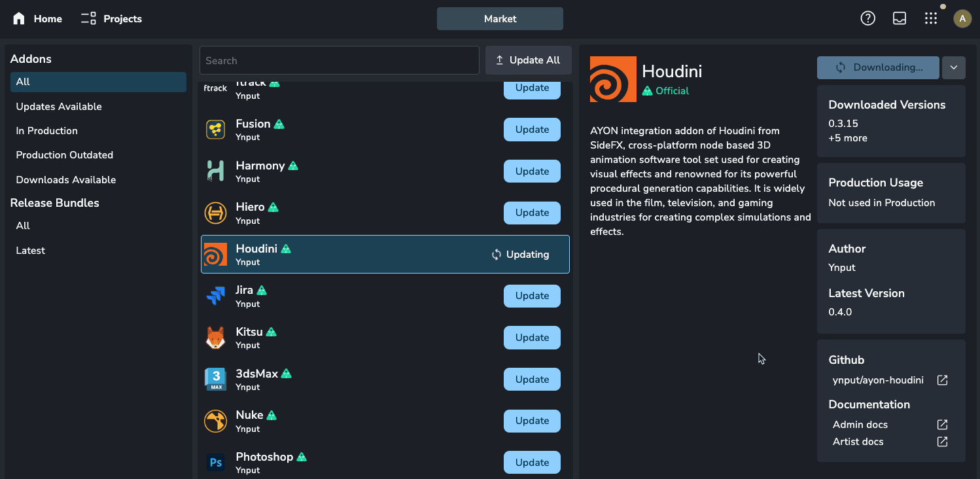Go to Home
This screenshot has height=479, width=980.
(37, 18)
